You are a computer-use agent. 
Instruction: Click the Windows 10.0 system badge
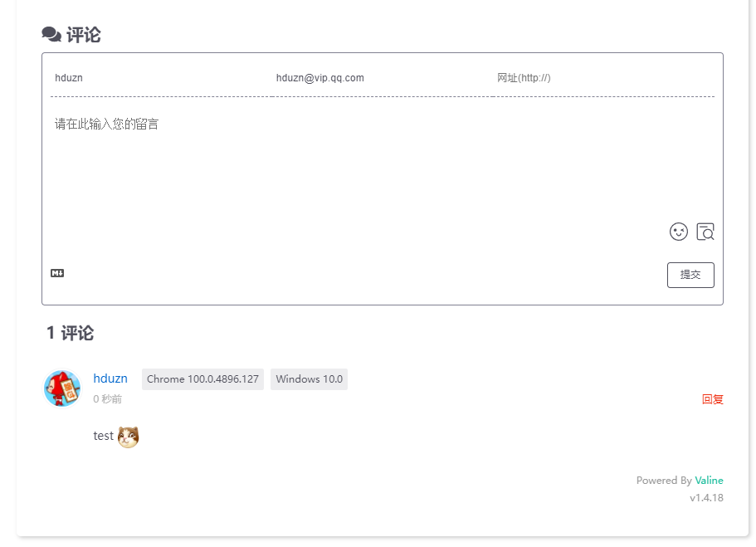309,379
